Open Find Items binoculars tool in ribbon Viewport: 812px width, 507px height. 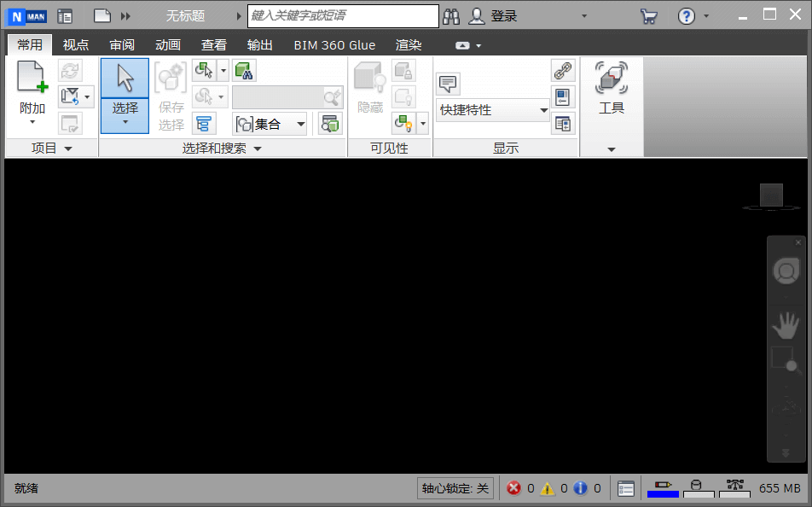tap(244, 71)
